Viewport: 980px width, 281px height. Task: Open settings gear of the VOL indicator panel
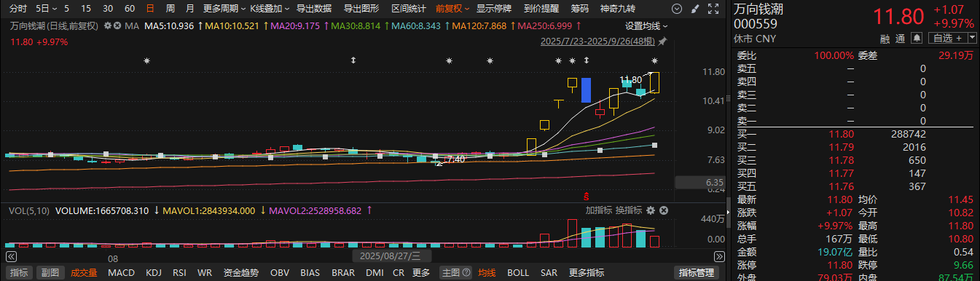tap(651, 210)
